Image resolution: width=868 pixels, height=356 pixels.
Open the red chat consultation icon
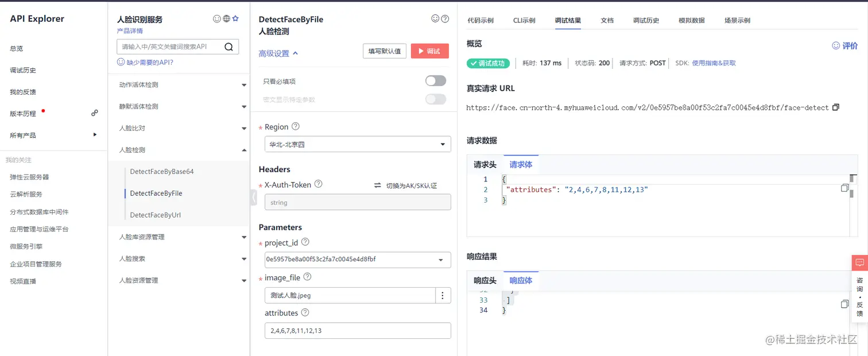click(859, 262)
